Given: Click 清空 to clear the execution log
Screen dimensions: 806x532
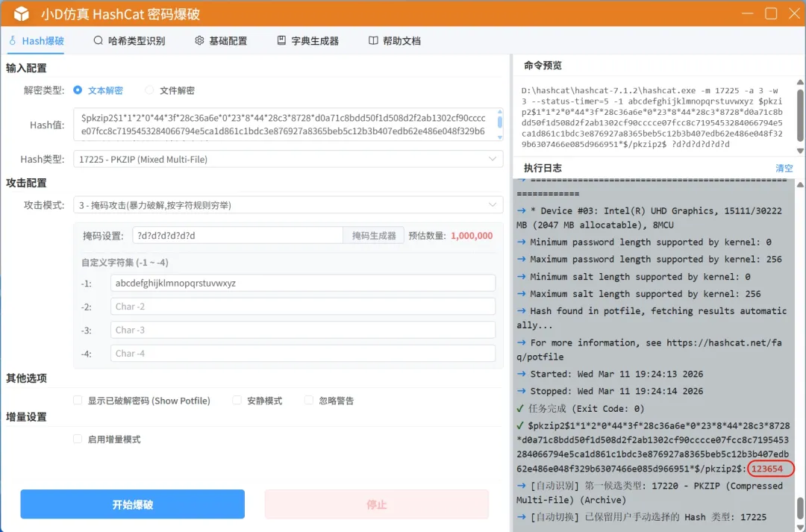Looking at the screenshot, I should click(784, 168).
